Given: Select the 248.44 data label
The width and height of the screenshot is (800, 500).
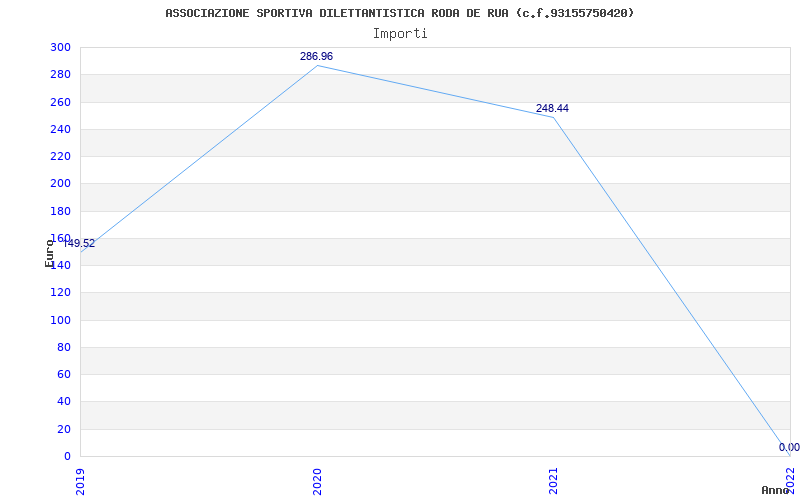Looking at the screenshot, I should (x=552, y=109).
